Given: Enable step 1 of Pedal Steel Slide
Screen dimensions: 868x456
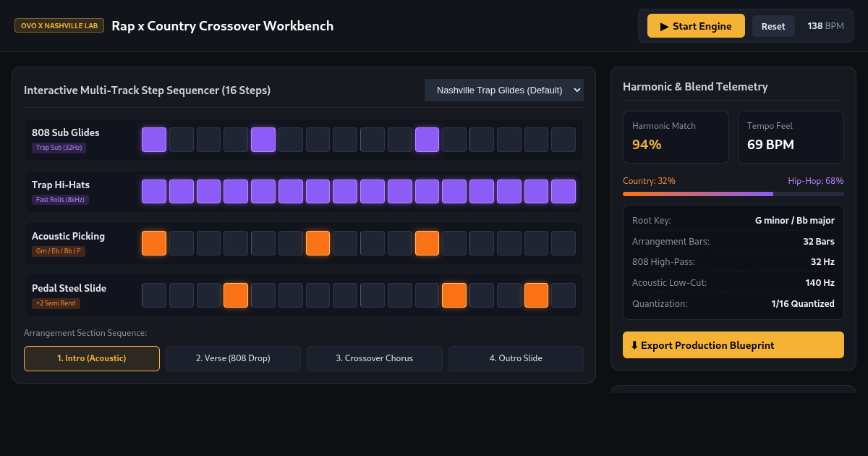Looking at the screenshot, I should pyautogui.click(x=154, y=295).
